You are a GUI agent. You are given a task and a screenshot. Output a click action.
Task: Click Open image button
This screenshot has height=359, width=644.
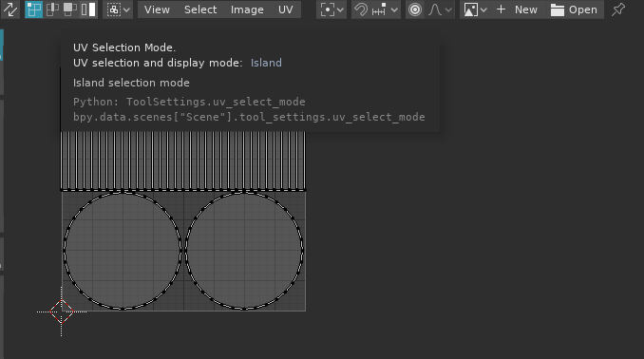tap(574, 9)
